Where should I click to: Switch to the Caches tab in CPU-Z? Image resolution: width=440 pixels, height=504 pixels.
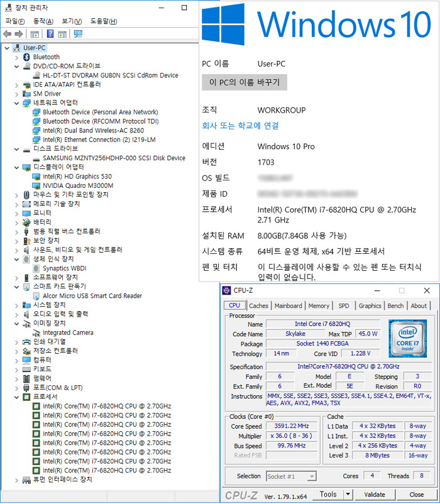[258, 305]
